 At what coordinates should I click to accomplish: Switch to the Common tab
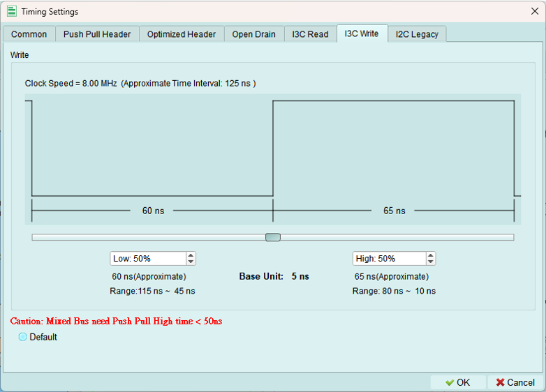[29, 34]
